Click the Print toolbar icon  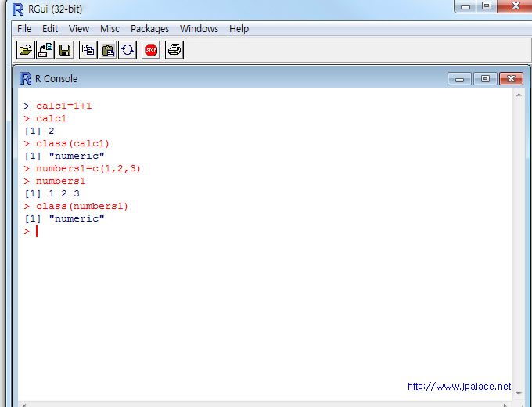click(174, 50)
